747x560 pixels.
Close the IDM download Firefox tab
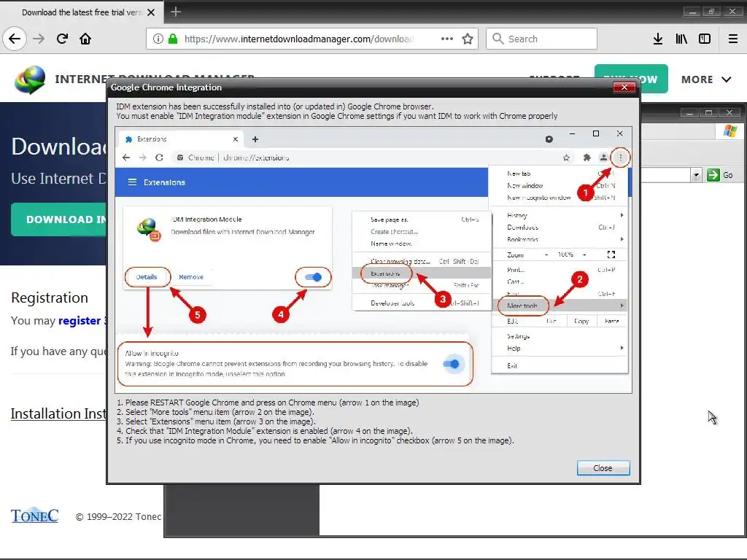point(151,12)
